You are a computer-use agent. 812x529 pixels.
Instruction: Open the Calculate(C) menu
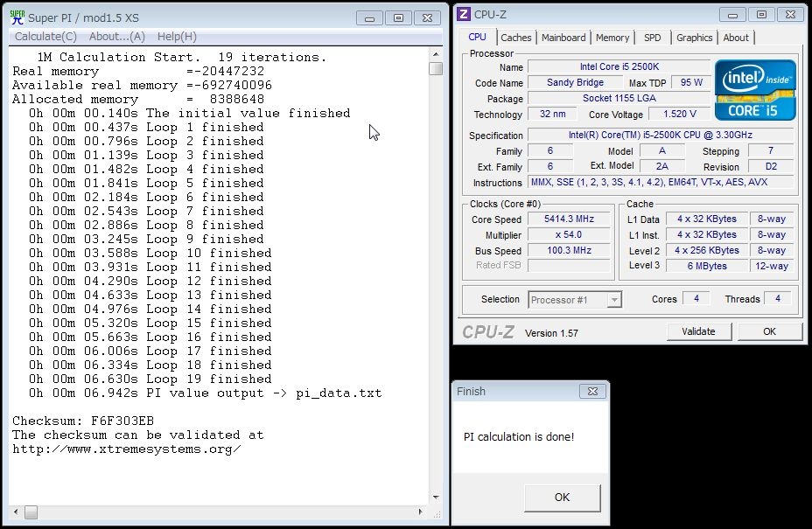tap(45, 36)
